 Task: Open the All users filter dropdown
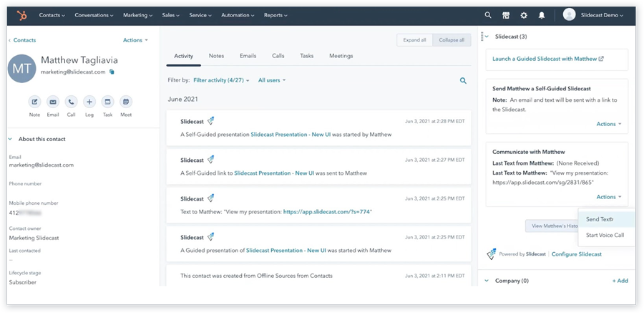(x=272, y=80)
